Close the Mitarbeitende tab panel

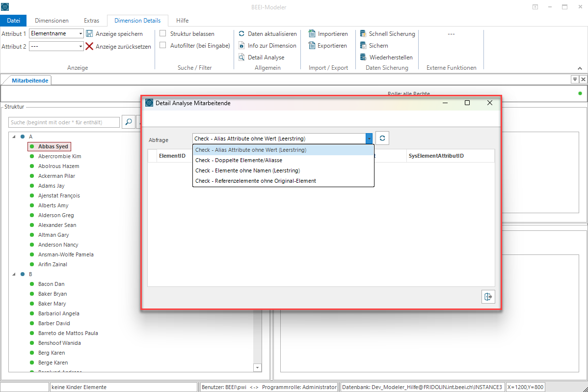coord(583,79)
